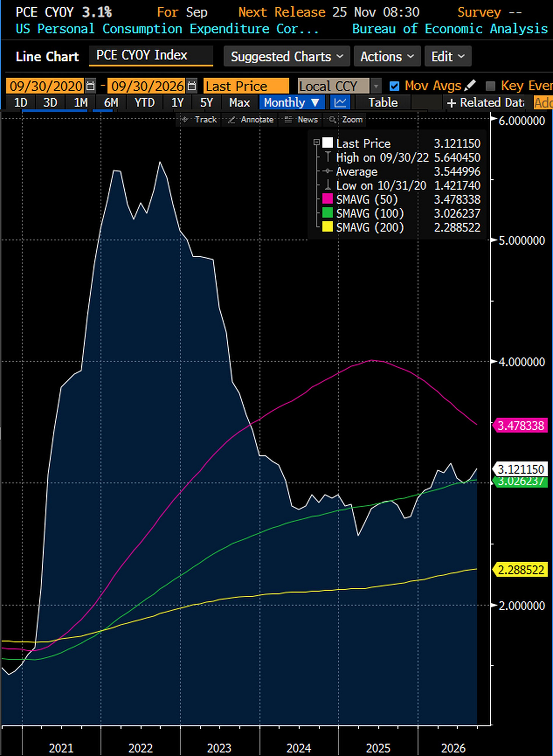Toggle the Mov Avgs checkbox

pos(395,86)
